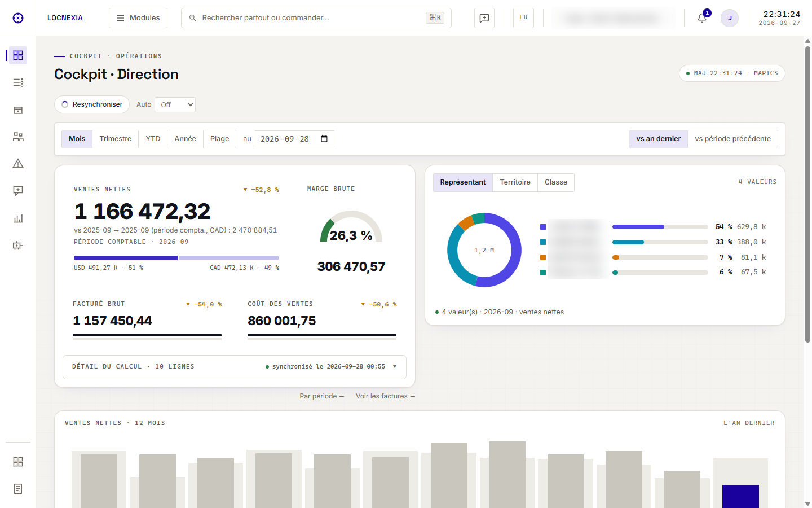Select the Trimestre period toggle
Screen dimensions: 812x508
tap(116, 139)
